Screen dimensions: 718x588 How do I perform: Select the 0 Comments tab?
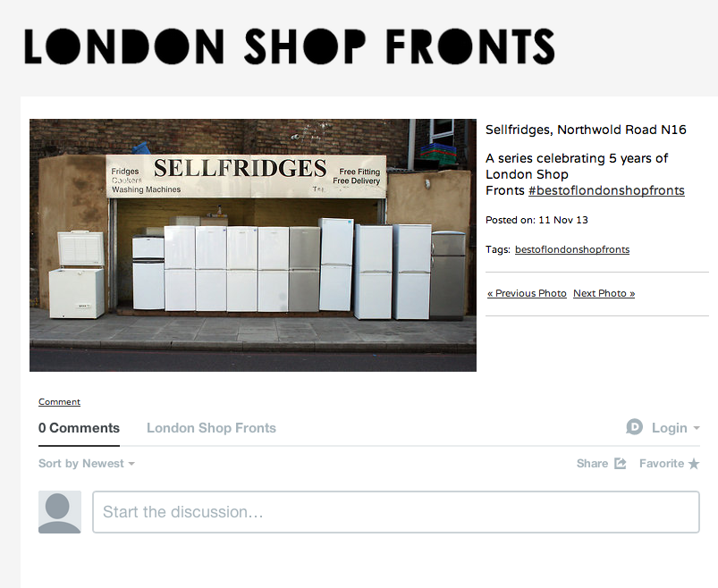(79, 428)
